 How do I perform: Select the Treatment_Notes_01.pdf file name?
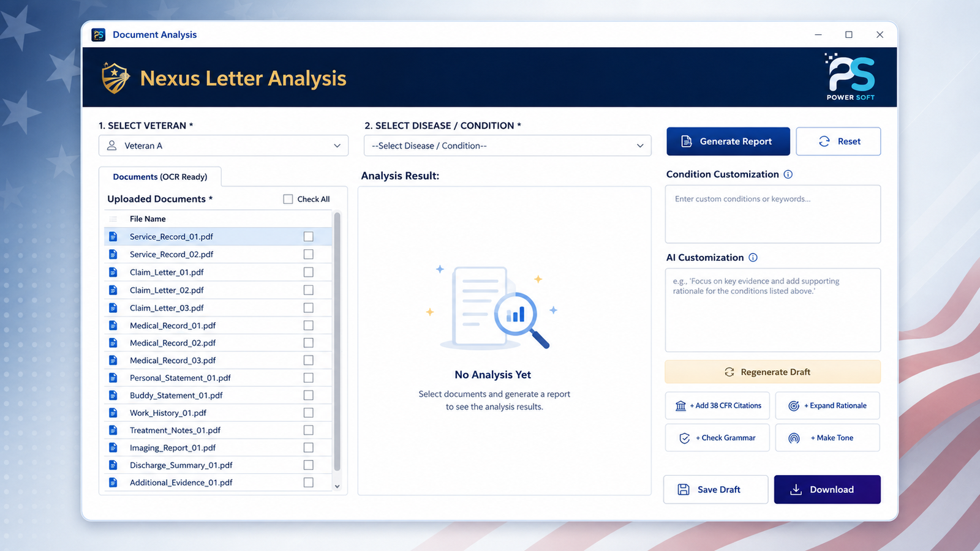(175, 430)
